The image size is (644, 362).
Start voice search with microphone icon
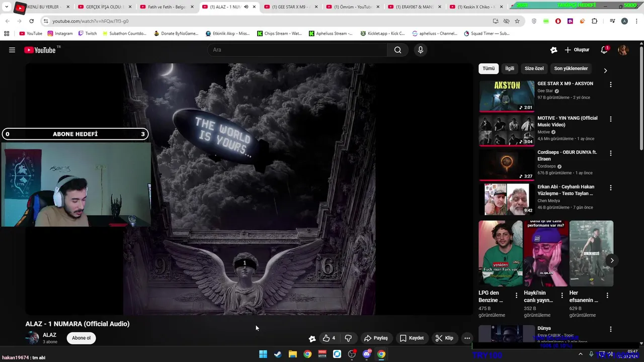pyautogui.click(x=421, y=50)
